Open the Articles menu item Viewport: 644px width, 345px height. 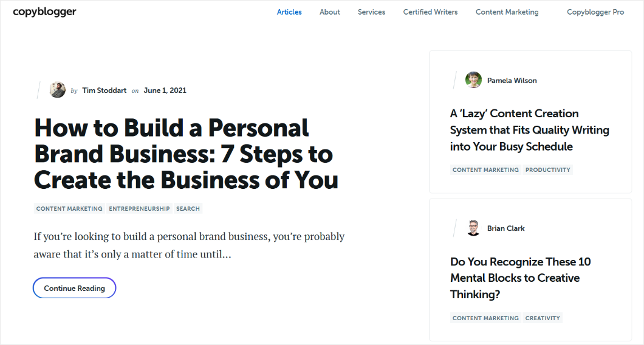(289, 12)
